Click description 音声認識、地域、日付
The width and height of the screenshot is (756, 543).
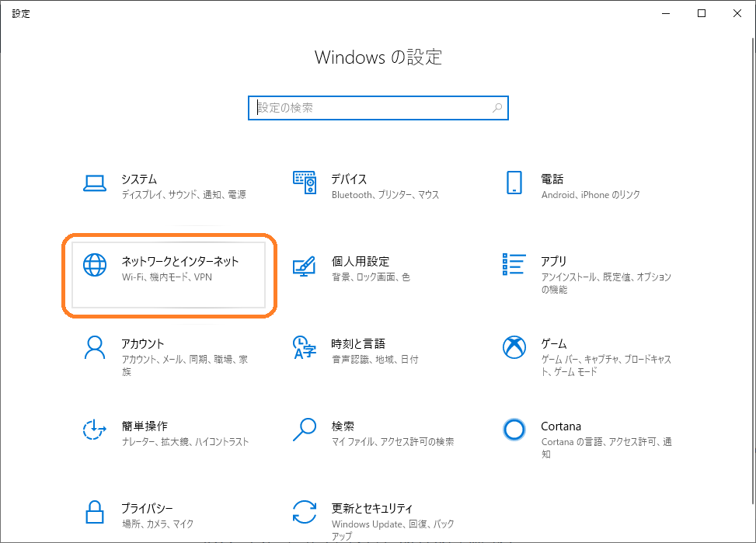375,360
